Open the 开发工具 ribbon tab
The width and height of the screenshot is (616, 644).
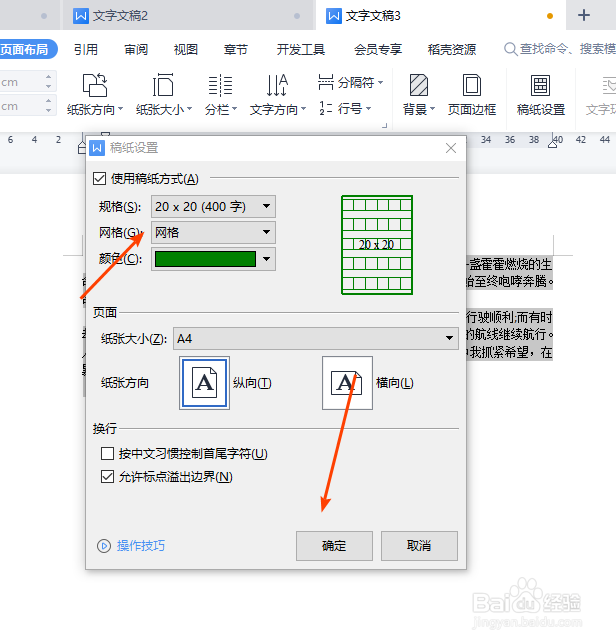coord(301,49)
